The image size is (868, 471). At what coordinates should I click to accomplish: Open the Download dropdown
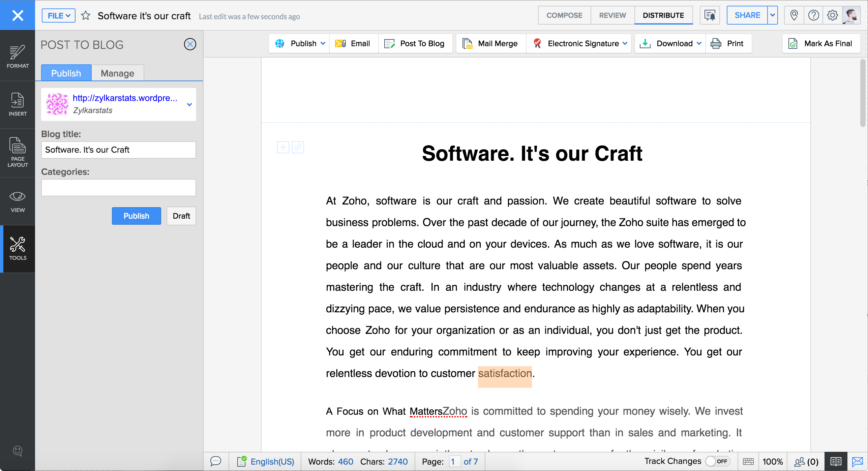[x=699, y=43]
